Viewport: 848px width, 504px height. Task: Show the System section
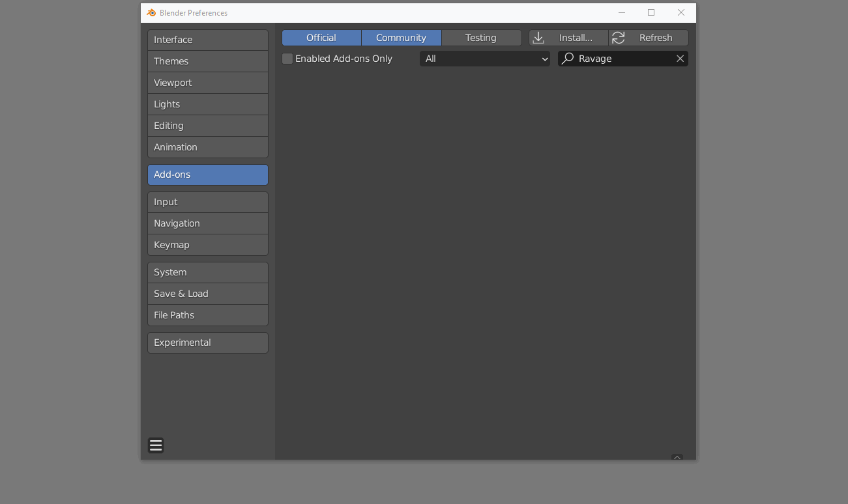pos(208,272)
